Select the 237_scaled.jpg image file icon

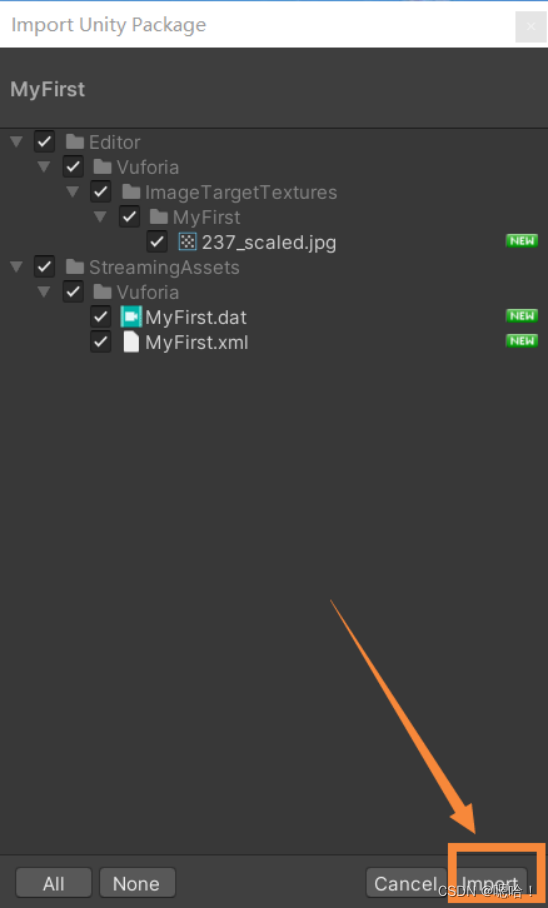coord(187,242)
